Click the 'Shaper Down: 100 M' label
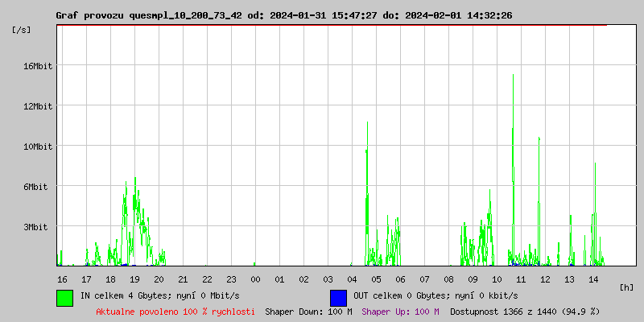 coord(308,311)
